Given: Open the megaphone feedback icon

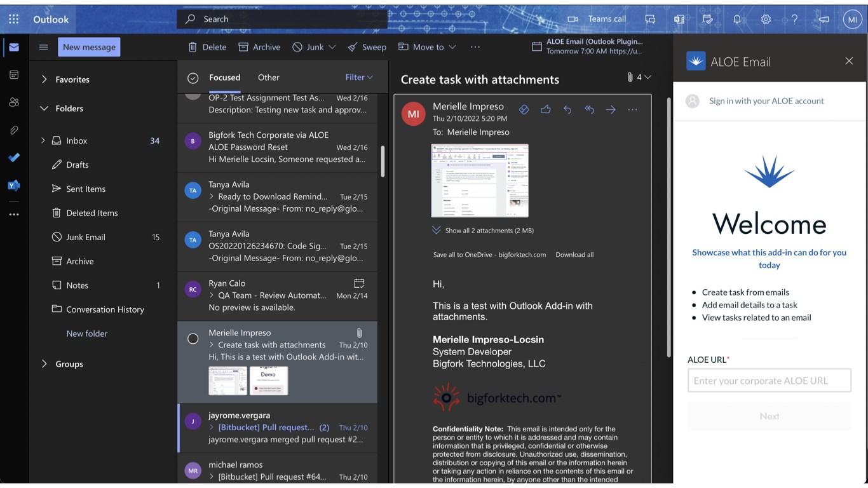Looking at the screenshot, I should (824, 19).
